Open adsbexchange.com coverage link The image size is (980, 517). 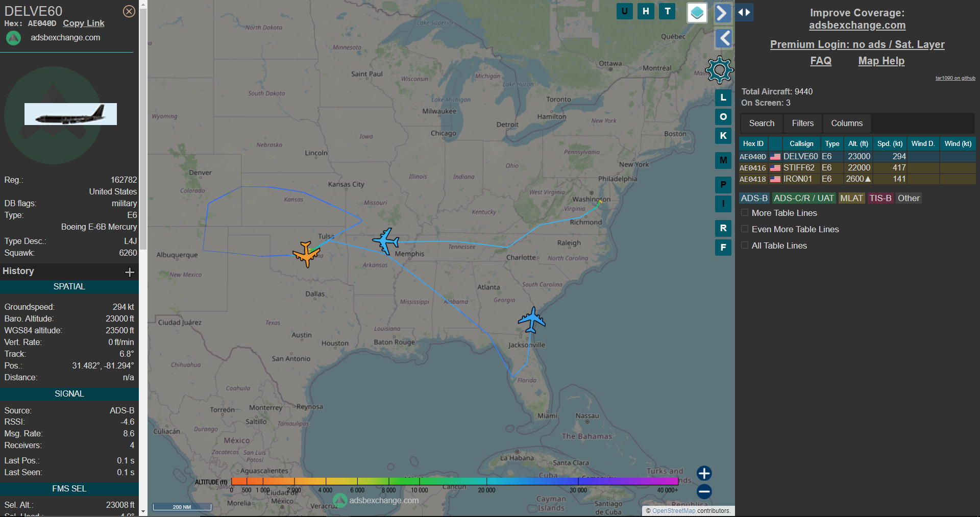pyautogui.click(x=857, y=25)
